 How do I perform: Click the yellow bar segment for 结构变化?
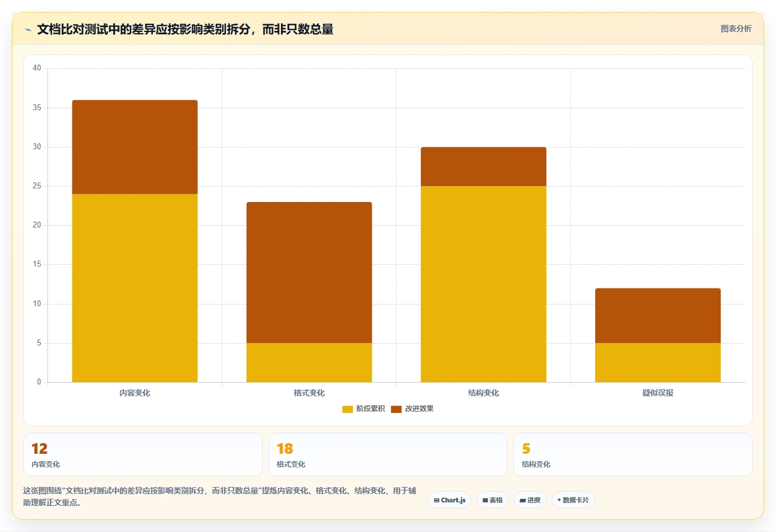(483, 284)
